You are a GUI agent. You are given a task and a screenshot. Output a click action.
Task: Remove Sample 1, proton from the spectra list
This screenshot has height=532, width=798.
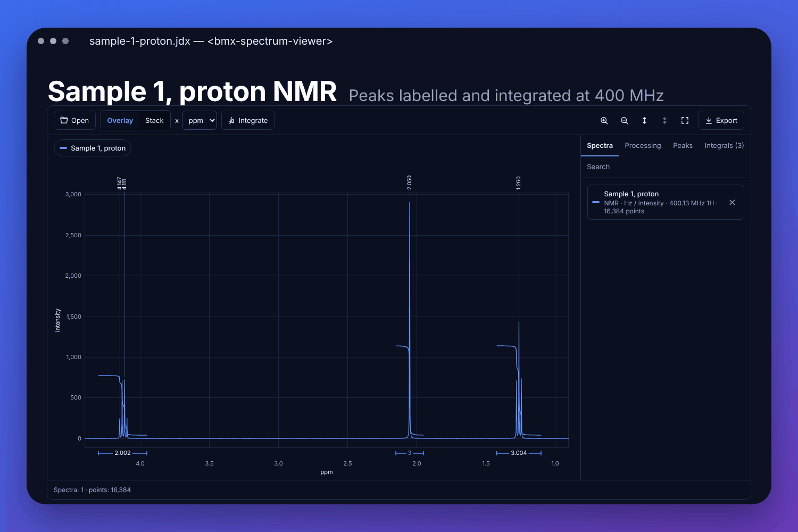coord(732,202)
